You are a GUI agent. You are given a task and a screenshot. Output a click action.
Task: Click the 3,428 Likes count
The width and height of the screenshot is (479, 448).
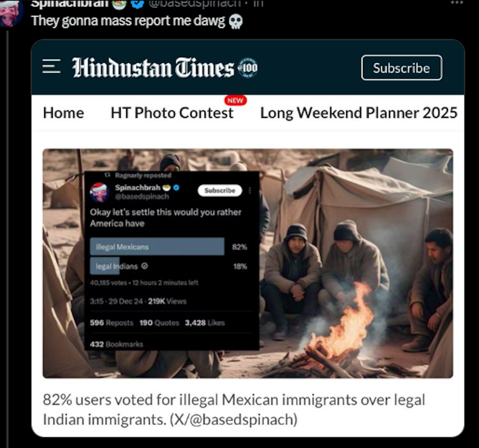coord(205,323)
